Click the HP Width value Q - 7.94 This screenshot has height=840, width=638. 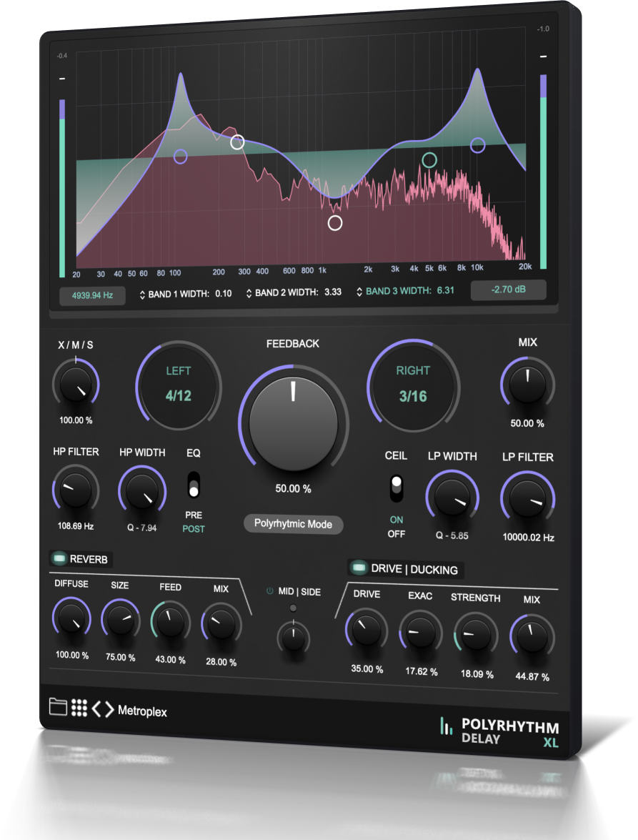(142, 528)
